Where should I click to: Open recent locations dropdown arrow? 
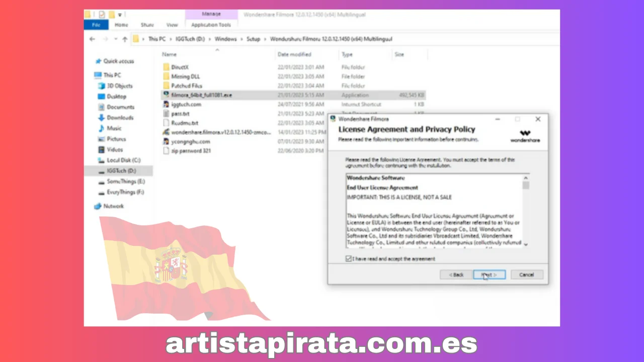click(x=115, y=39)
